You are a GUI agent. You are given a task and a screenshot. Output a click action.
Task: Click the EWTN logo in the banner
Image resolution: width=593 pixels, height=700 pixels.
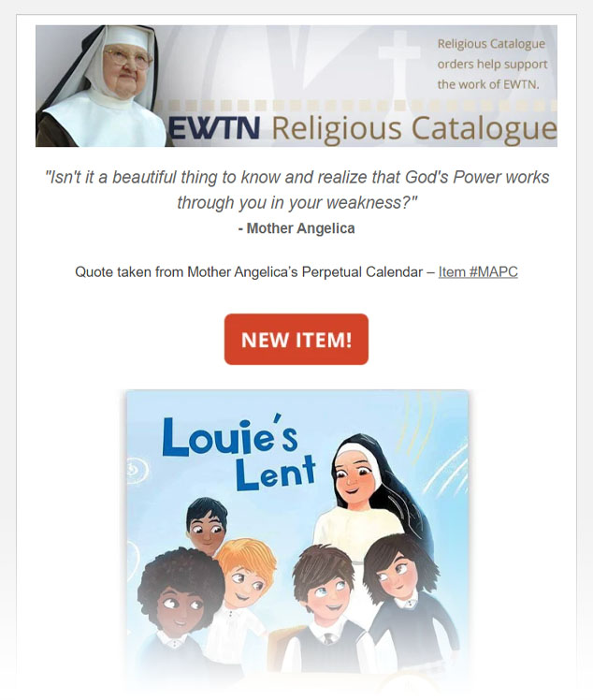point(214,128)
